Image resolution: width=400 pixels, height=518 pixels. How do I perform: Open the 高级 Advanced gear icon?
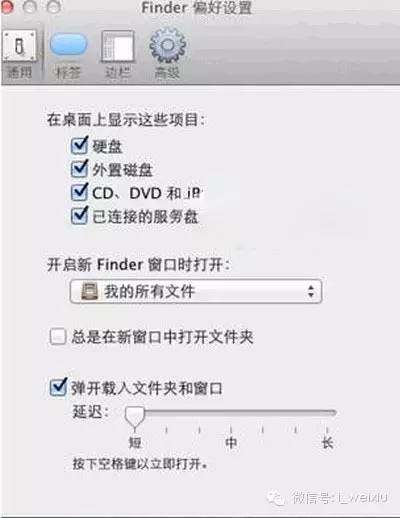point(167,45)
